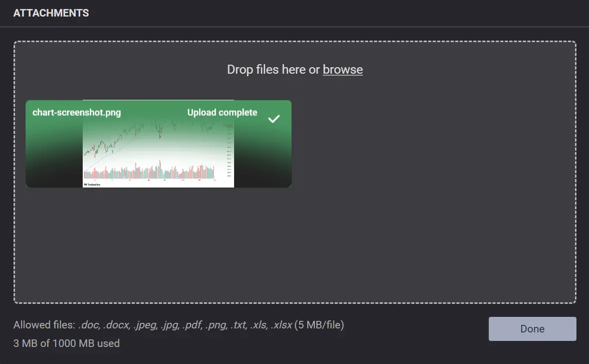Click the '3 MB of 1000 MB used' text
This screenshot has height=364, width=589.
tap(67, 343)
